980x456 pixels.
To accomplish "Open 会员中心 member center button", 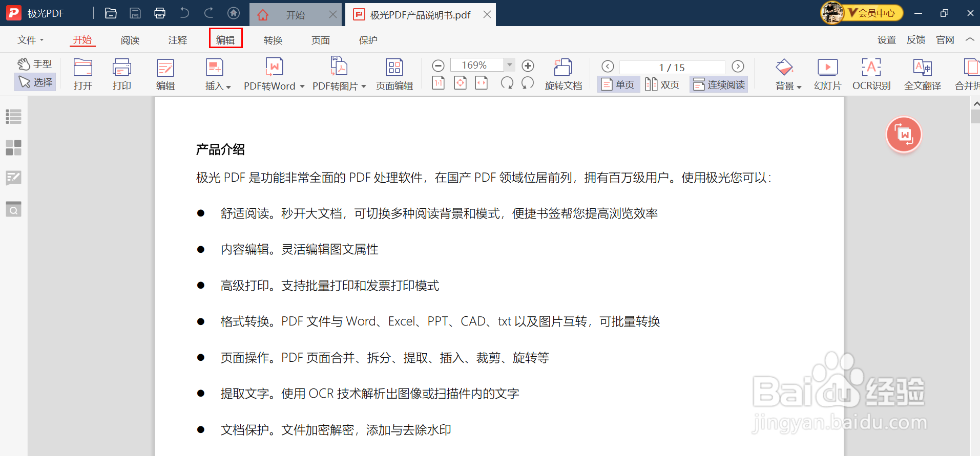I will point(875,13).
